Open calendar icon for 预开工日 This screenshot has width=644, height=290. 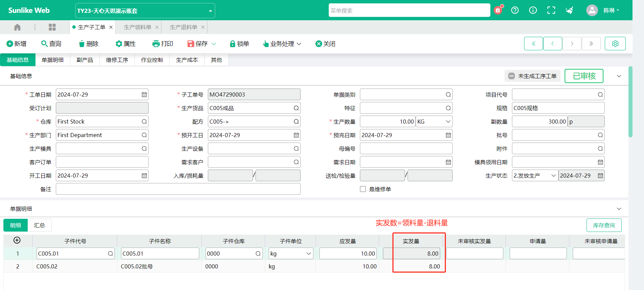296,135
